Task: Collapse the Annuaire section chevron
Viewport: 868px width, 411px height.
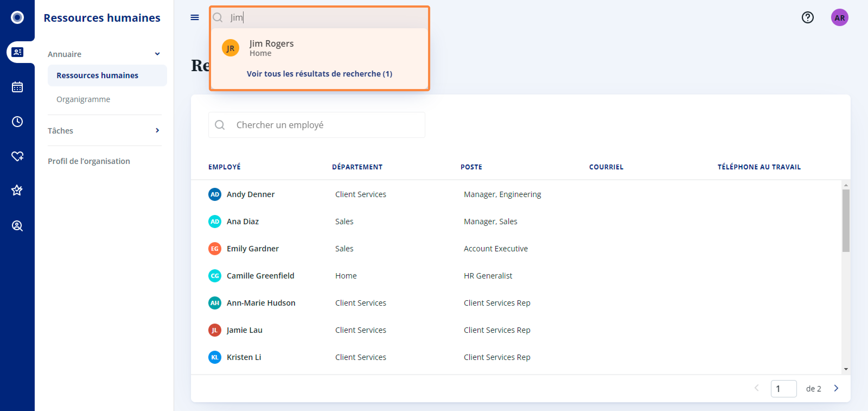Action: [x=157, y=54]
